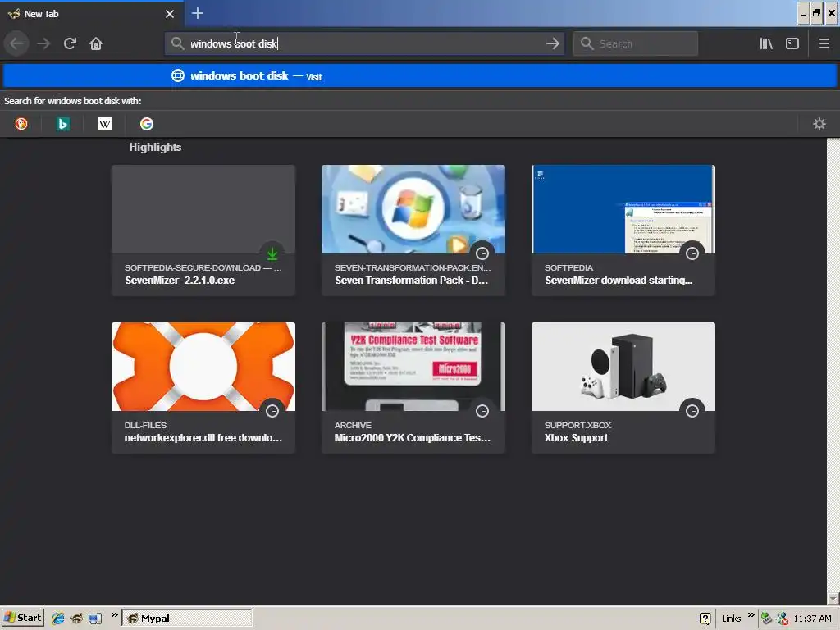
Task: Click the network connection tray icon
Action: tap(782, 619)
